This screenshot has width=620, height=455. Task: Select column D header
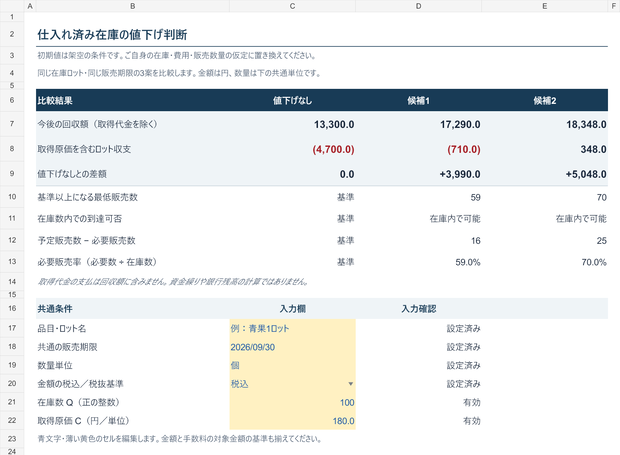pos(419,6)
